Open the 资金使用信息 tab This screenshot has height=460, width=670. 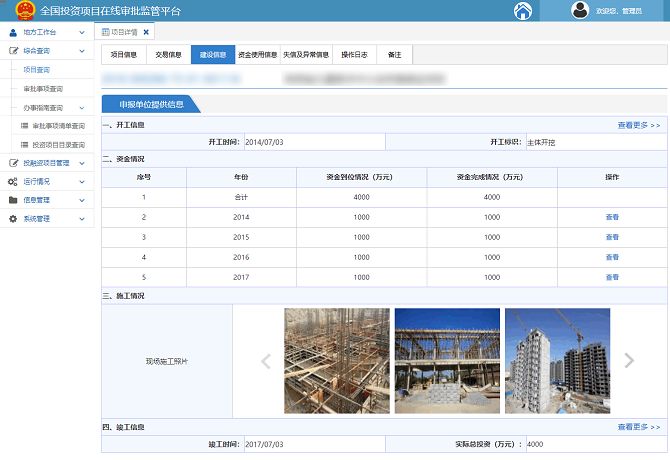[x=257, y=55]
